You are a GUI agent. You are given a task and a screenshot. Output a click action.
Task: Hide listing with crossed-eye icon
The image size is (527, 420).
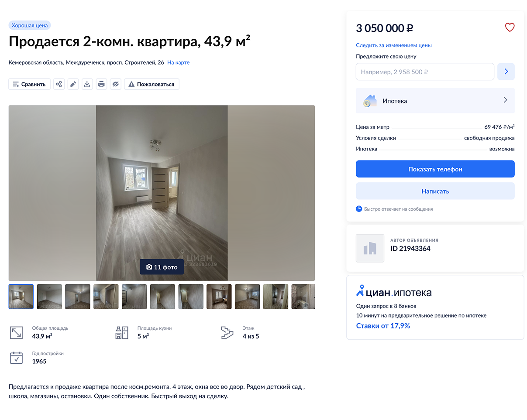tap(115, 84)
